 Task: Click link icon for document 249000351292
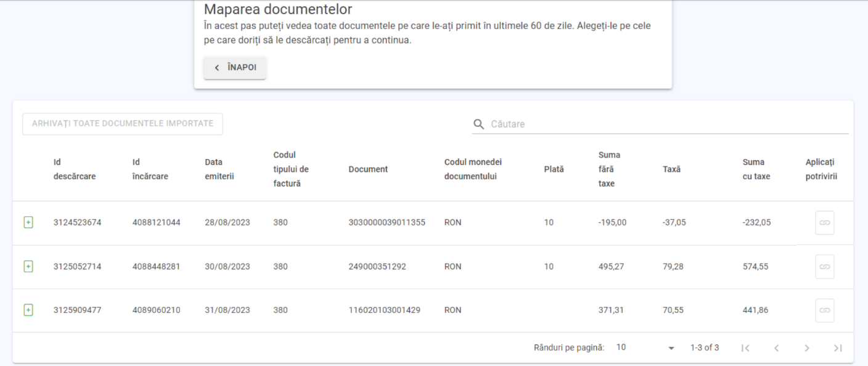pos(825,267)
